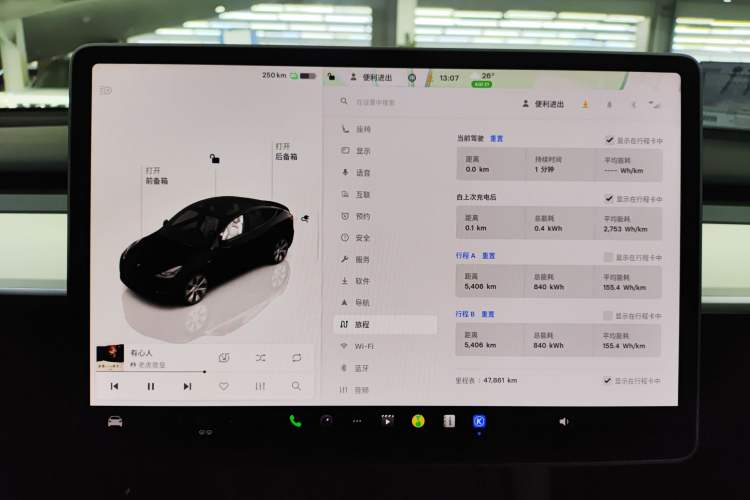Launch the theater clapperboard app

[x=387, y=421]
